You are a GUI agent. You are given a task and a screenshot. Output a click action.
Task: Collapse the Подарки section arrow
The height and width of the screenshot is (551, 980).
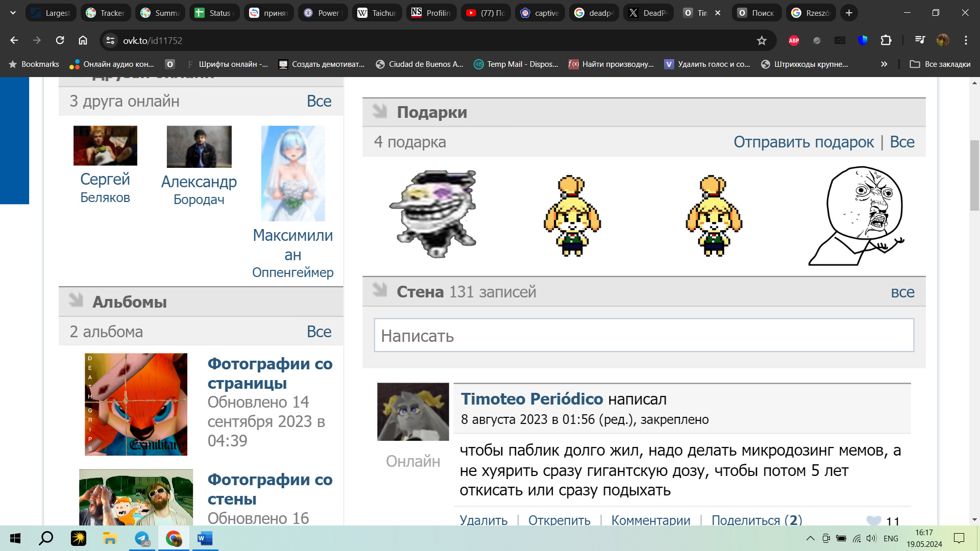coord(380,111)
